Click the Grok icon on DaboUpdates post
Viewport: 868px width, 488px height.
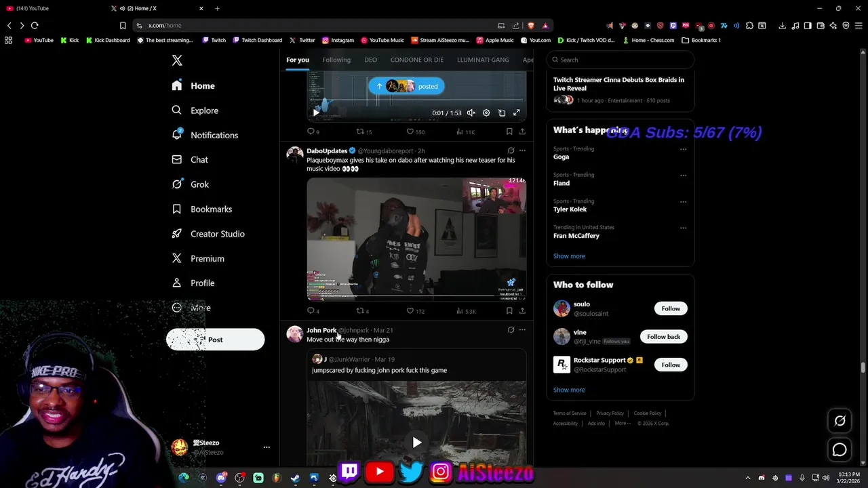point(511,150)
